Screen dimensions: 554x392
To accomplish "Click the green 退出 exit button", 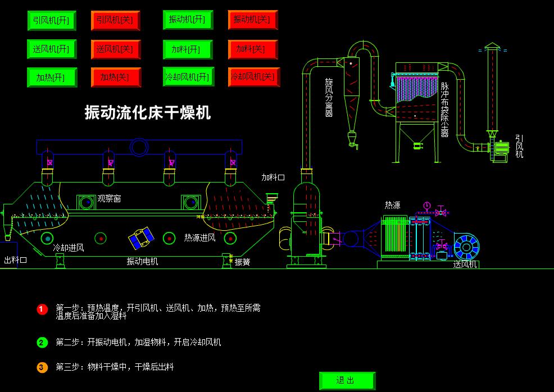I will pyautogui.click(x=347, y=381).
